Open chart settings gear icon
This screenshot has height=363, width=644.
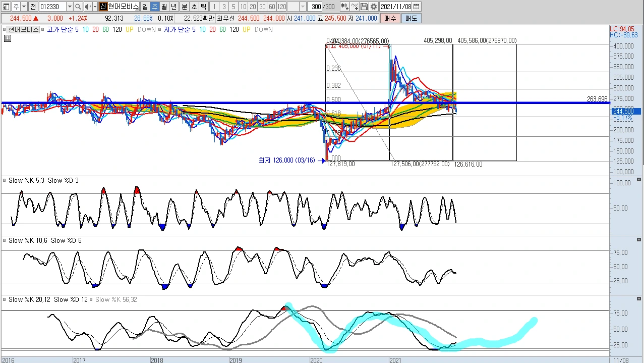coord(373,7)
